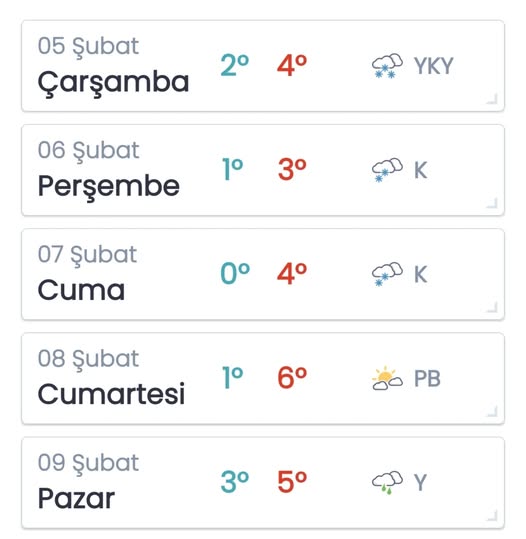Click the 06 Şubat date label
526x539 pixels.
click(x=88, y=151)
